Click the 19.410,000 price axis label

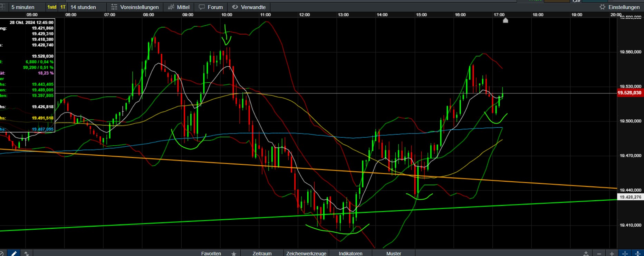tap(631, 225)
